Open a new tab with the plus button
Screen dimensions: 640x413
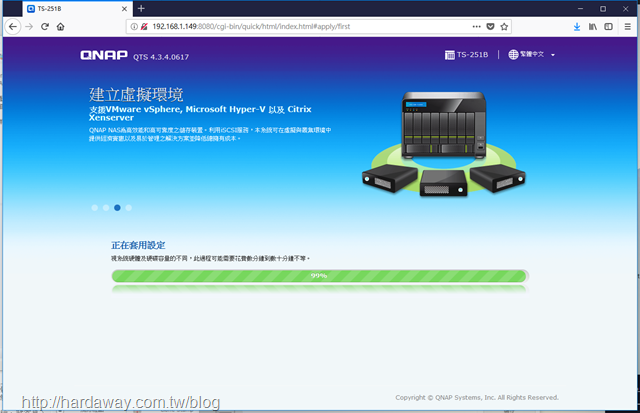[141, 9]
